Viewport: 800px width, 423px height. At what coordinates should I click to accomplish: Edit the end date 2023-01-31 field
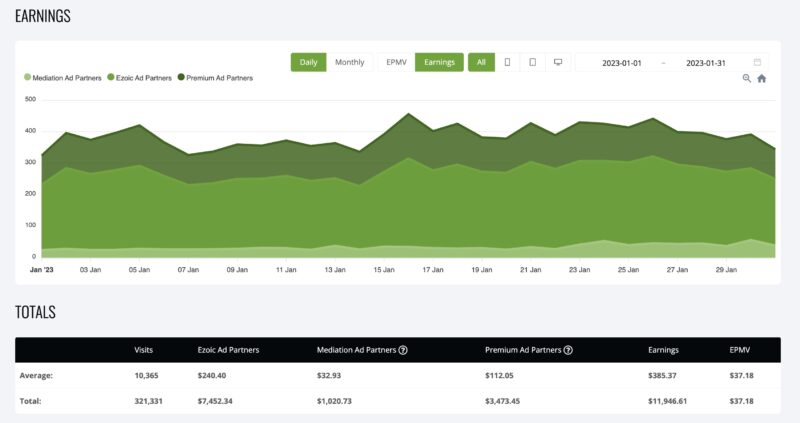(x=705, y=63)
